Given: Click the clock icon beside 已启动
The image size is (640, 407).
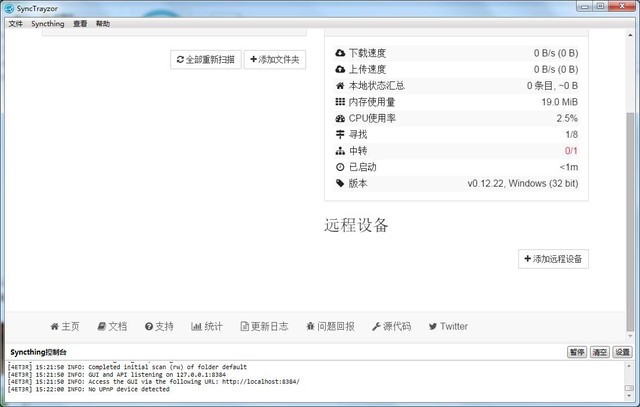Looking at the screenshot, I should pos(340,167).
